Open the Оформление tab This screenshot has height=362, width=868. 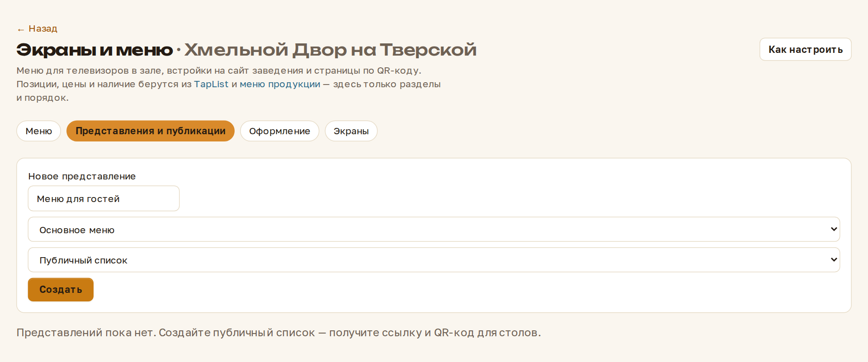click(x=279, y=131)
